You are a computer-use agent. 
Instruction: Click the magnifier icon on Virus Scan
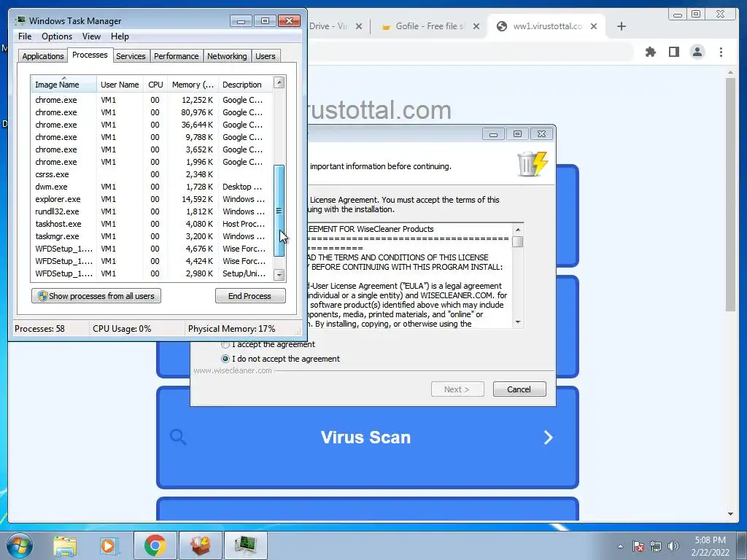tap(178, 437)
